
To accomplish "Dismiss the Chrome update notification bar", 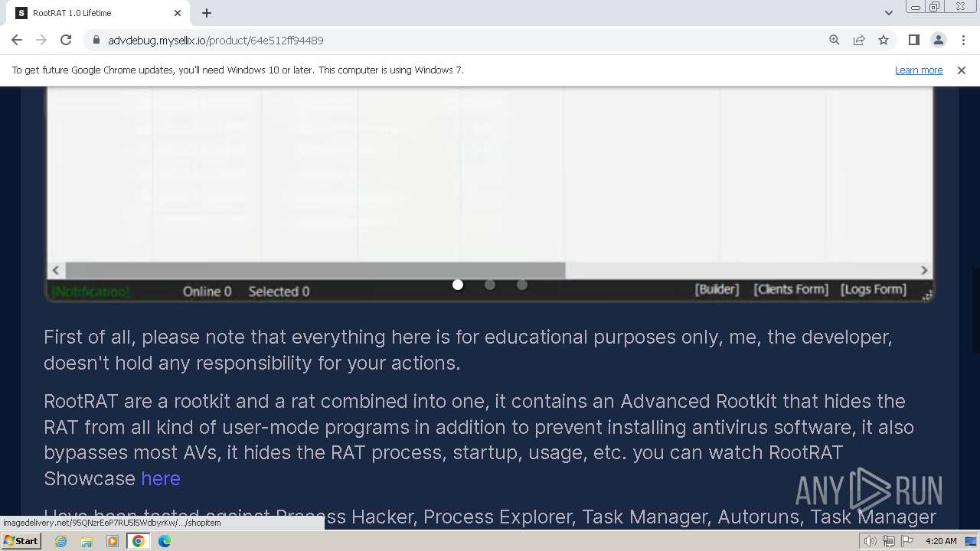I will pos(962,70).
